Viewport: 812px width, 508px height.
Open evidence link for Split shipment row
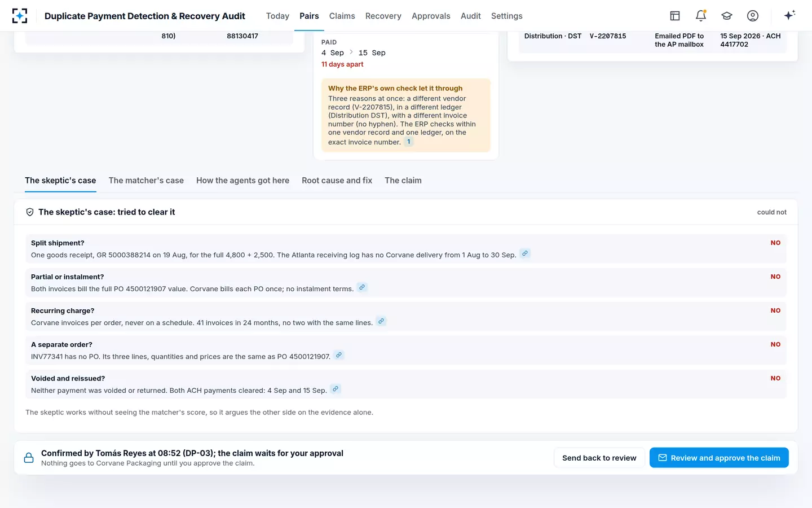[525, 253]
